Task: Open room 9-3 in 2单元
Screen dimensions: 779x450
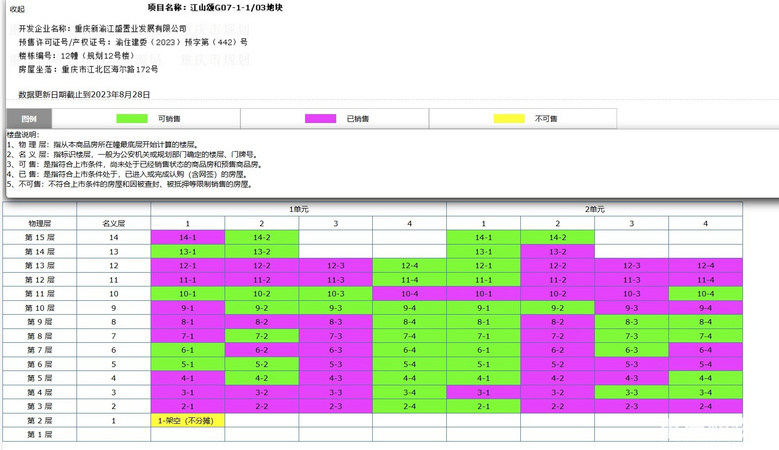Action: pos(631,308)
